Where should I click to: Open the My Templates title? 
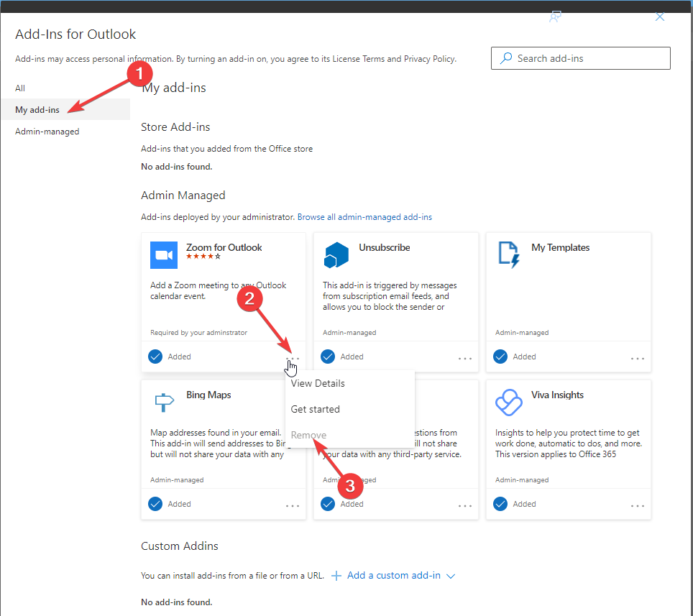(x=561, y=247)
